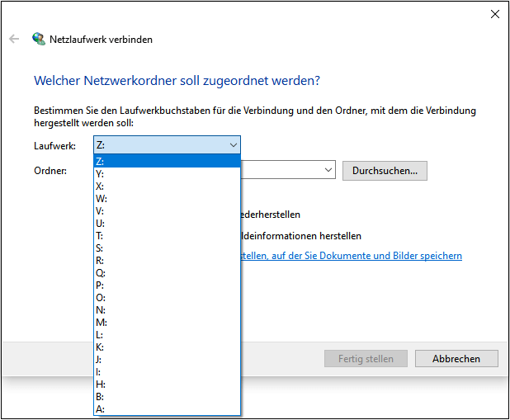Viewport: 510px width, 420px height.
Task: Select drive letter A:
Action: click(168, 408)
